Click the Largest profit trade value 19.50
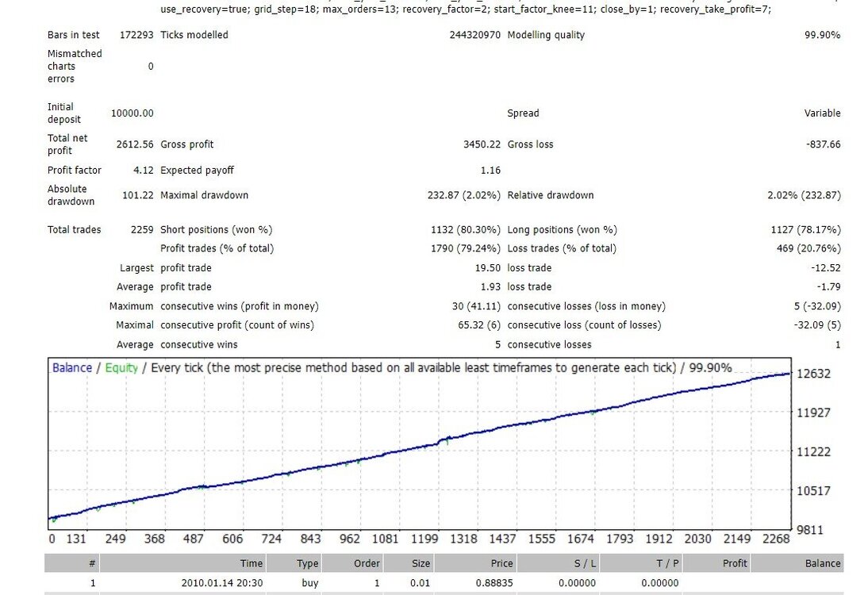Screen dimensions: 868x595 click(488, 268)
